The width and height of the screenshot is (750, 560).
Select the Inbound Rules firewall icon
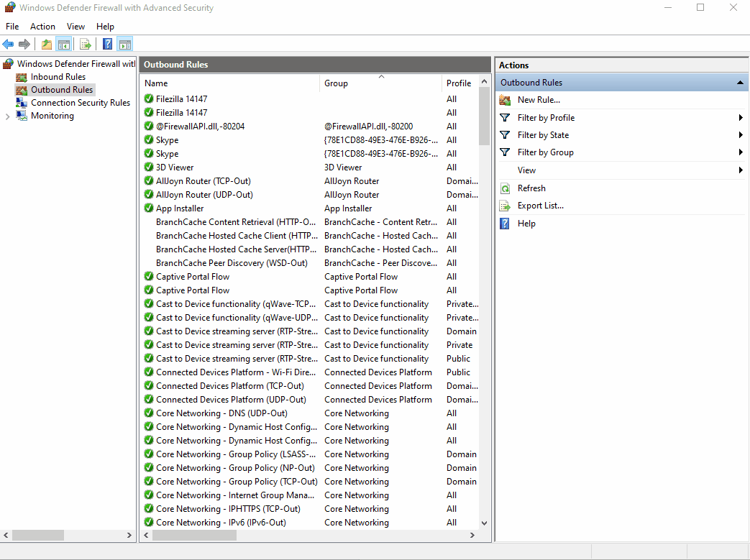[21, 77]
